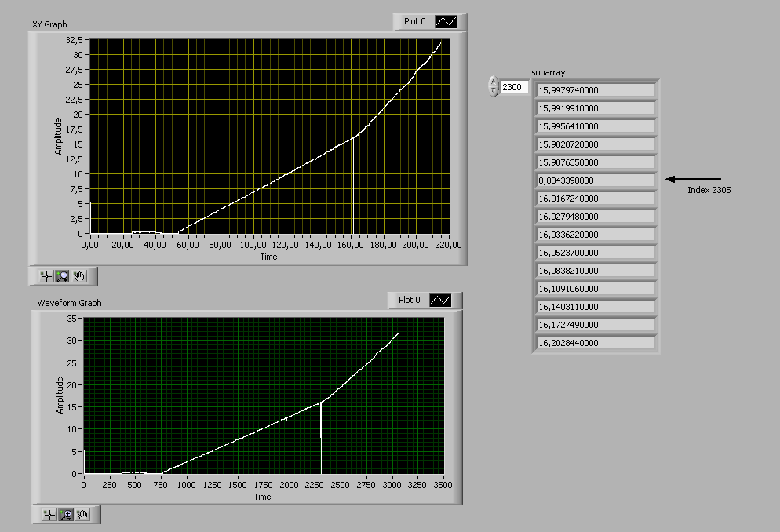This screenshot has width=780, height=532.
Task: Click the subarray label
Action: pyautogui.click(x=549, y=73)
